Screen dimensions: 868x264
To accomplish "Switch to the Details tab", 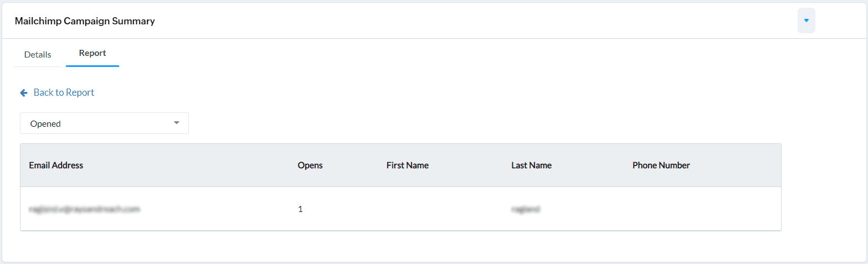I will (x=38, y=55).
